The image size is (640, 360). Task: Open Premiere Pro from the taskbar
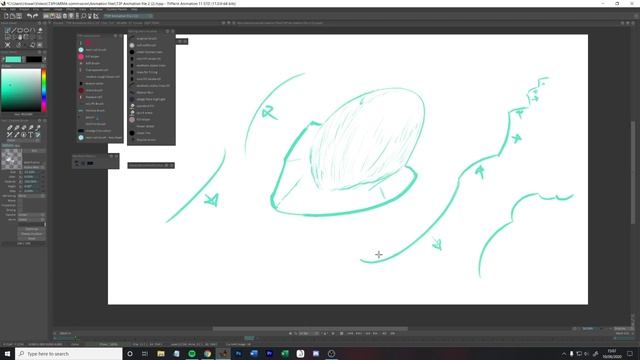coord(269,353)
